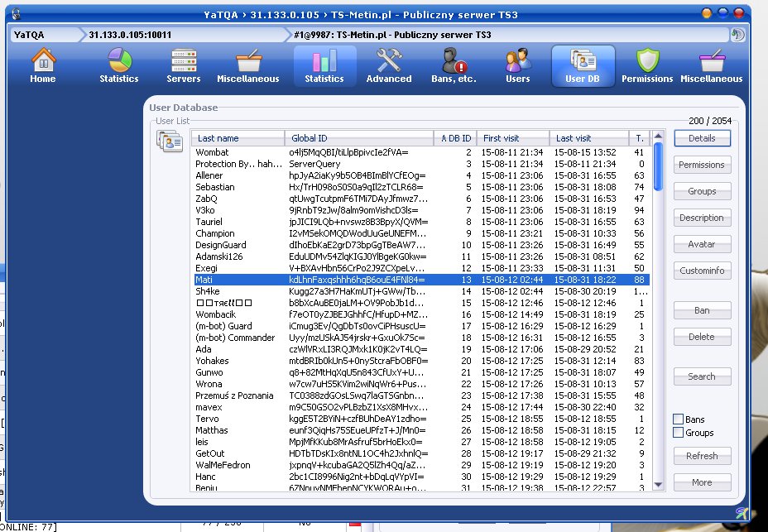Click the Ban button
Screen dimensions: 768x532
(703, 310)
